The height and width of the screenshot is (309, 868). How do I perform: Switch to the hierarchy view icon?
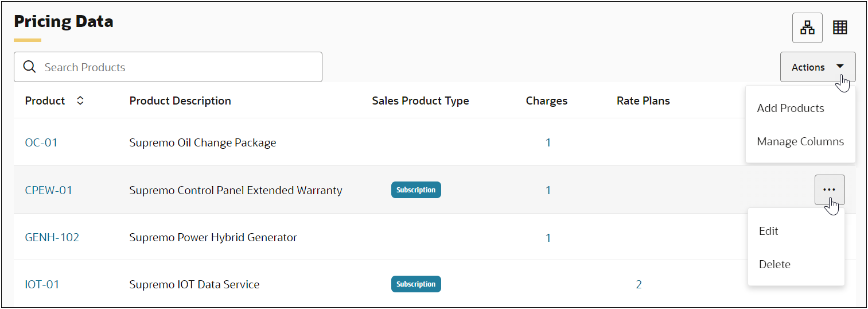(x=807, y=28)
